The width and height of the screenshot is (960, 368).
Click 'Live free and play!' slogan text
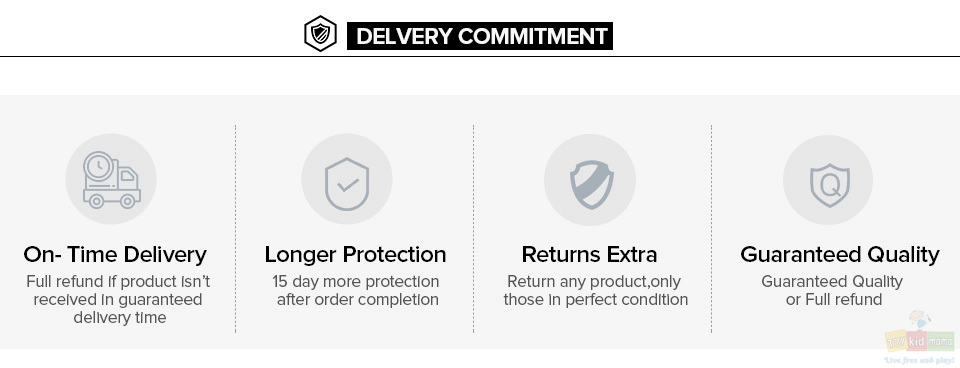920,360
